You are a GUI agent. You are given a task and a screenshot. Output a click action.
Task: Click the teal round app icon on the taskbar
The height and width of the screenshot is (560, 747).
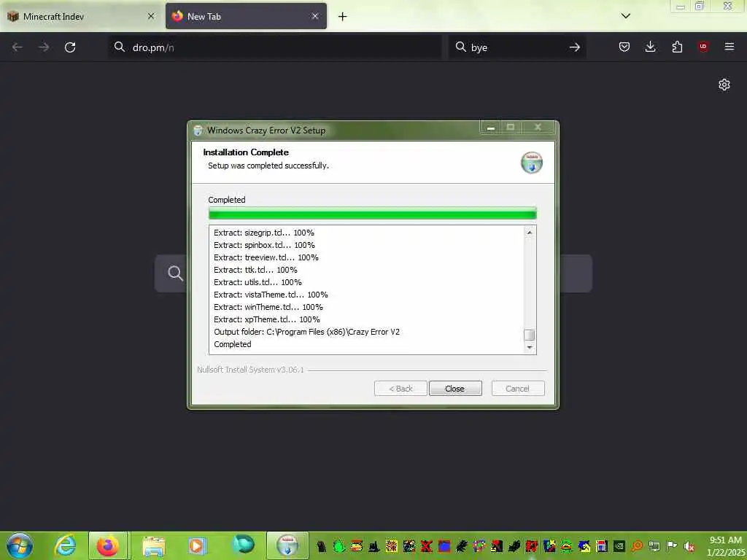[244, 545]
